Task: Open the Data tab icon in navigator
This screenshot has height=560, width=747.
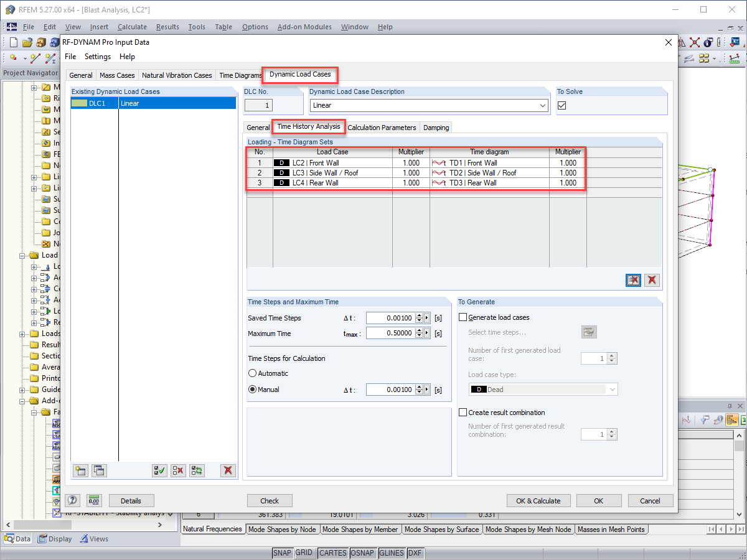Action: [17, 539]
